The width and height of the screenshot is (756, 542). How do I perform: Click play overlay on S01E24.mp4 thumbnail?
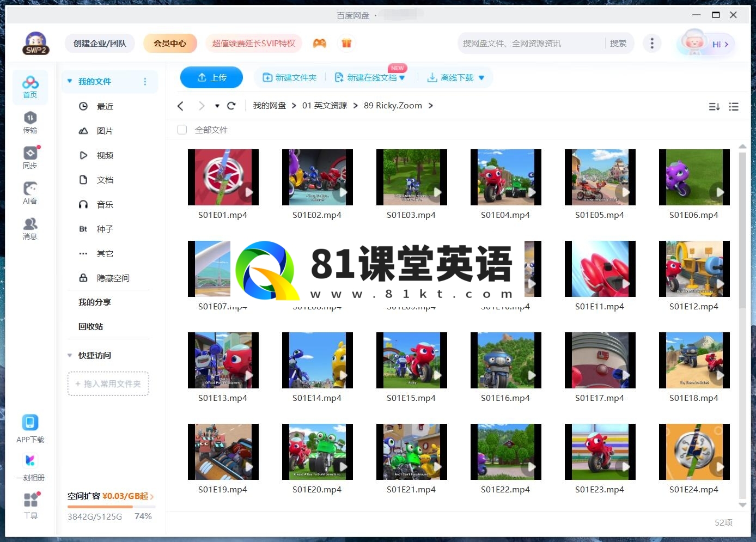coord(720,467)
